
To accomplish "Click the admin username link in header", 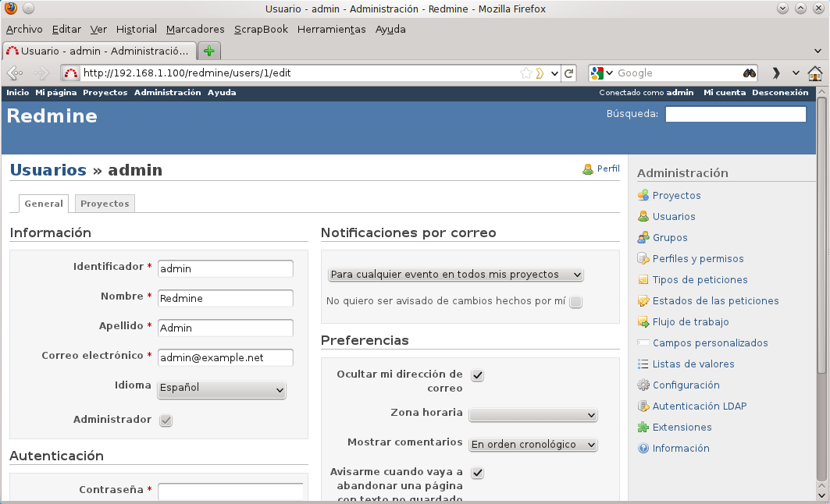I will click(x=679, y=93).
